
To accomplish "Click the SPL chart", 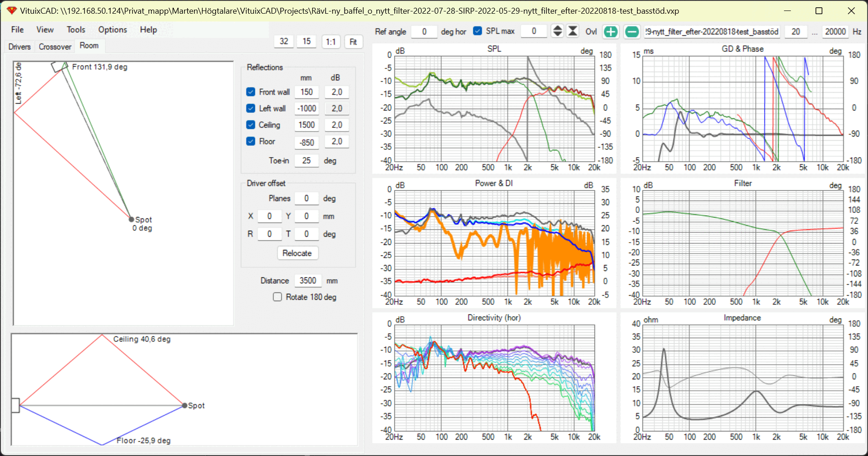I will coord(494,109).
